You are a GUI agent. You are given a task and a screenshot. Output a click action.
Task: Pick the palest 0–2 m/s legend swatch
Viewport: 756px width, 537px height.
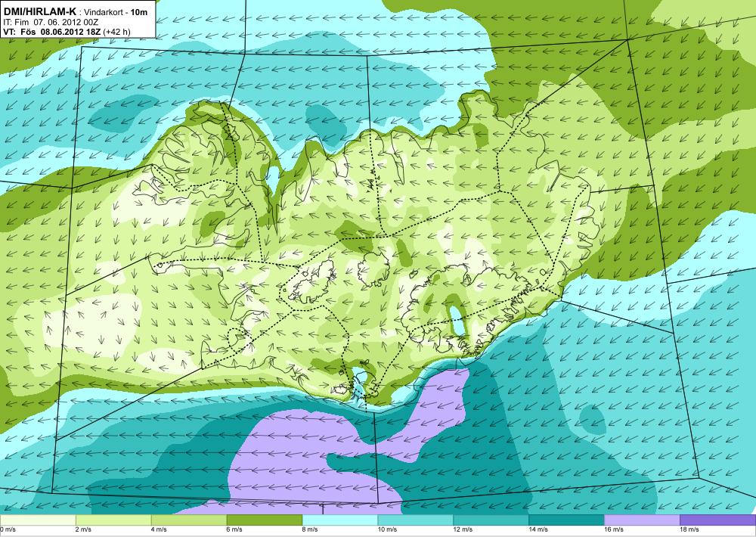(x=38, y=520)
